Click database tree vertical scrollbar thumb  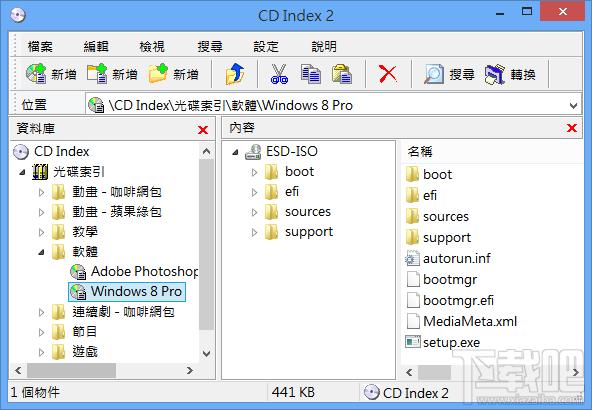pyautogui.click(x=206, y=245)
